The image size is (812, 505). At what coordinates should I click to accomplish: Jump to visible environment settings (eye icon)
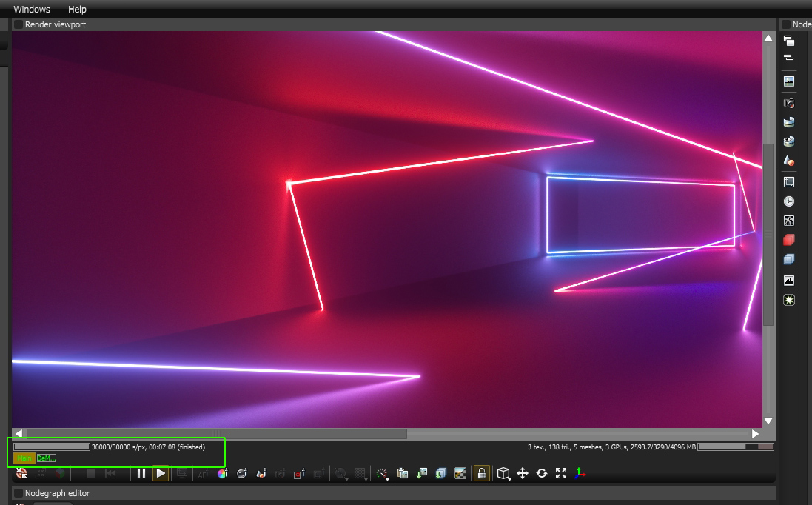[x=789, y=141]
